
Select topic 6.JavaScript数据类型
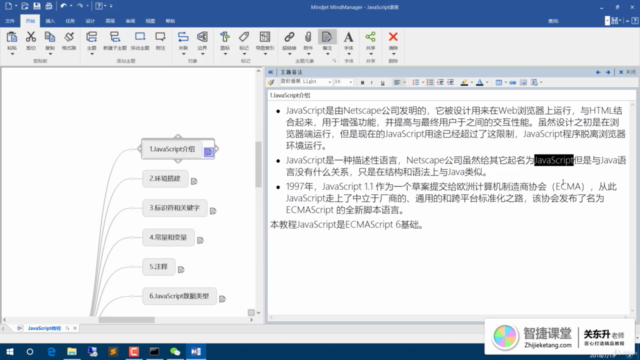pyautogui.click(x=179, y=296)
